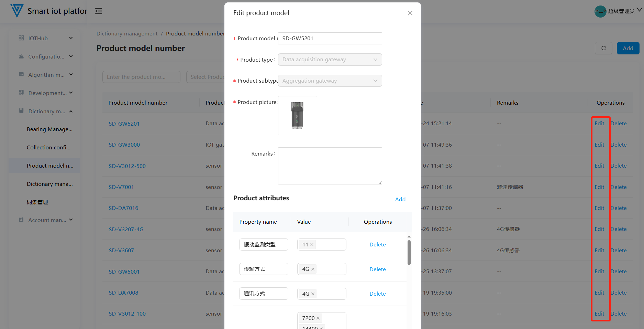644x329 pixels.
Task: Select Collection configuration in the sidebar
Action: 48,148
